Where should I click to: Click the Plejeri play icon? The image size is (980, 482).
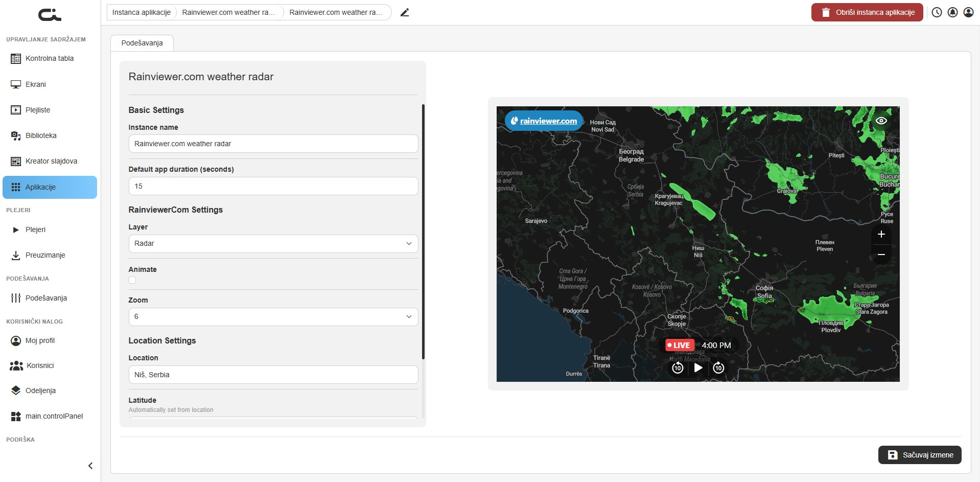16,229
